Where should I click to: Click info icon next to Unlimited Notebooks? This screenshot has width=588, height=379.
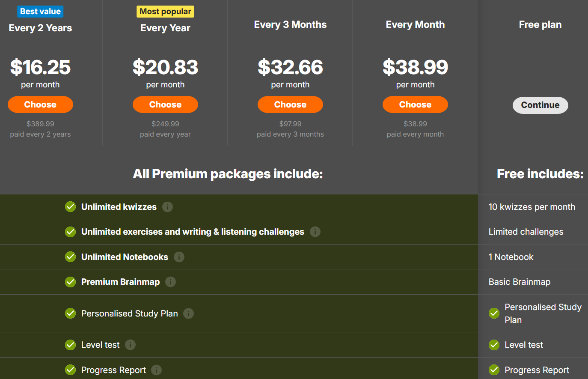179,257
